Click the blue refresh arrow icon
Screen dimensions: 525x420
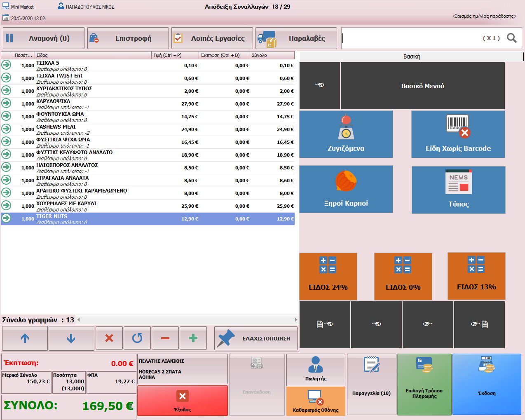tap(137, 338)
